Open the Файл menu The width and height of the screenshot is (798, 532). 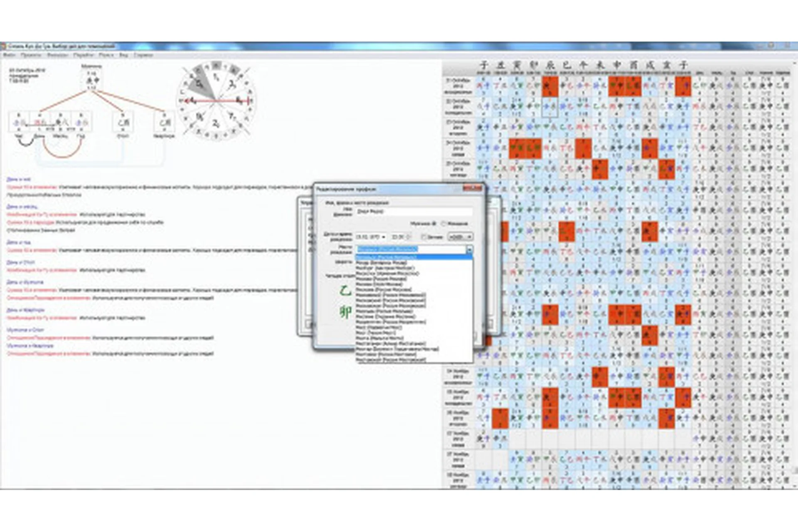pos(9,55)
